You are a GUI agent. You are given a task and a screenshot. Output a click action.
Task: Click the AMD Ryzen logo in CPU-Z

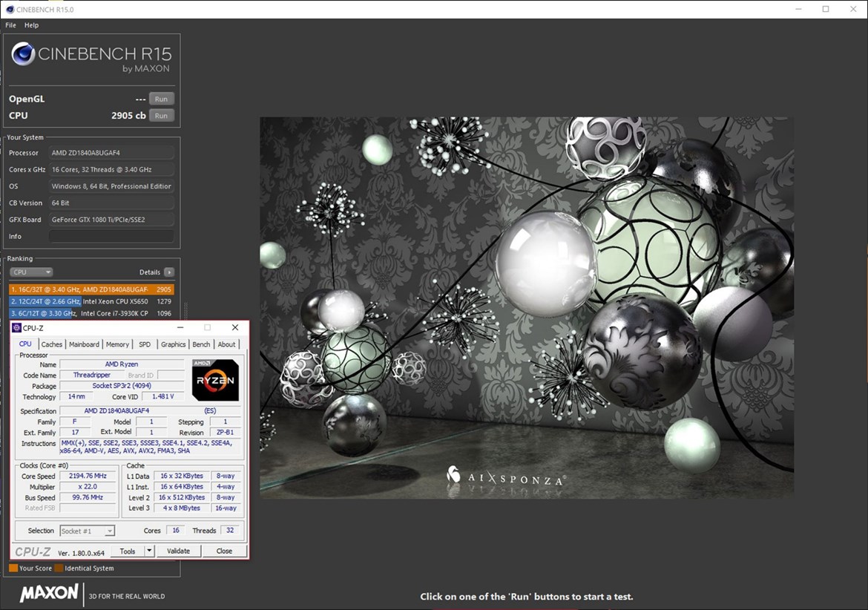click(x=215, y=380)
